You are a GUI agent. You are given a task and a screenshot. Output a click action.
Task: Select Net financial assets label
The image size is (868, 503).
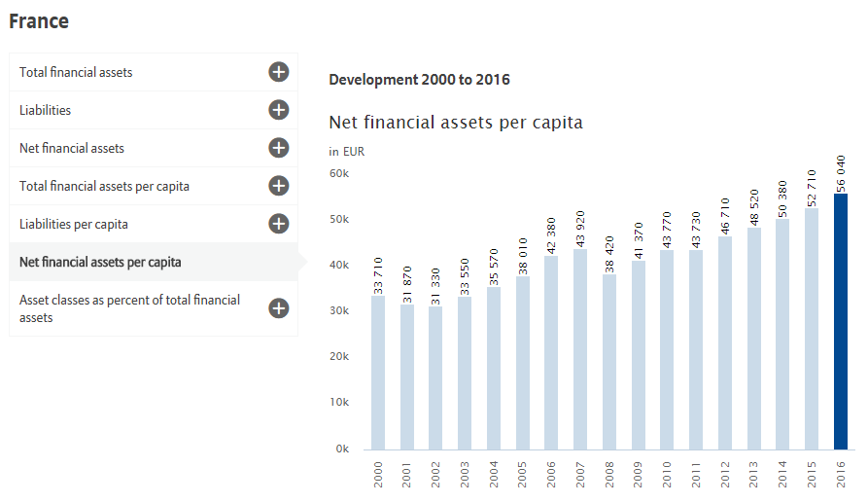(72, 148)
